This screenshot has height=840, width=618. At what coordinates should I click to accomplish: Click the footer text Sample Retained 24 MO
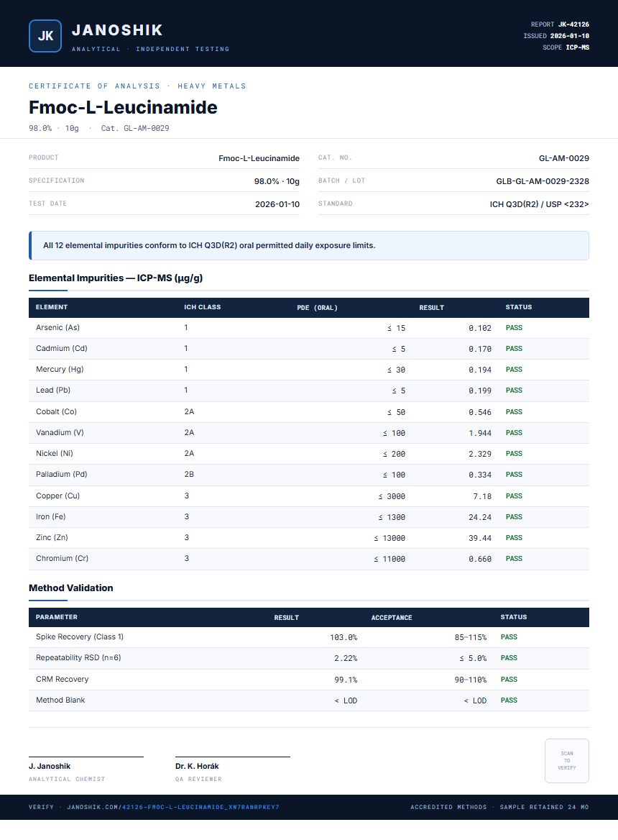click(544, 807)
